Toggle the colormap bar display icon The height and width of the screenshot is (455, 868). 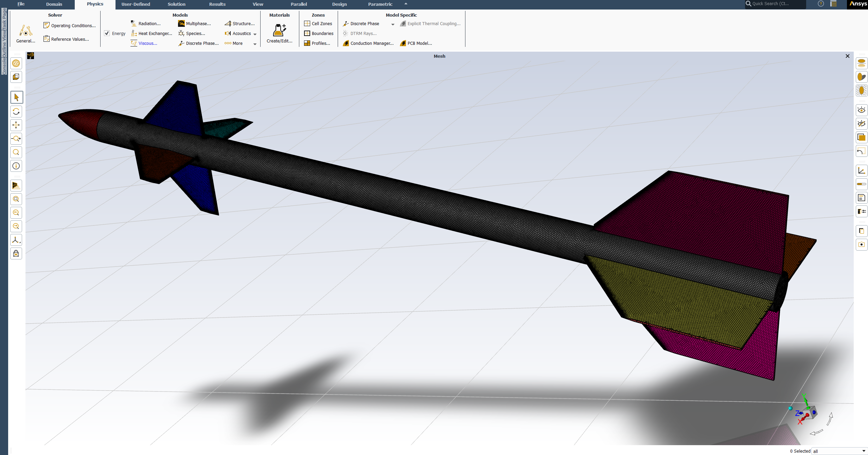coord(862,184)
